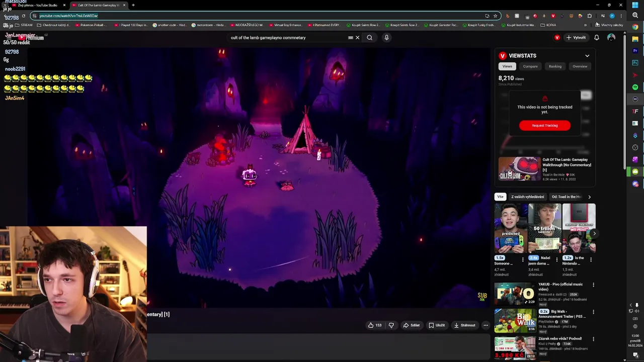Open Photoshop from the taskbar
This screenshot has height=362, width=644.
(x=635, y=63)
